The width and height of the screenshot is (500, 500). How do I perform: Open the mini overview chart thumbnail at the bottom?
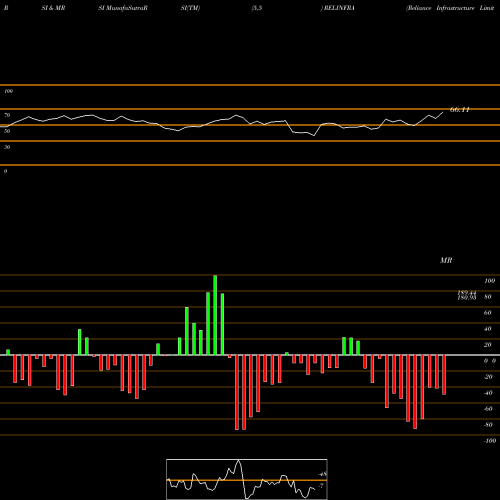(x=247, y=479)
